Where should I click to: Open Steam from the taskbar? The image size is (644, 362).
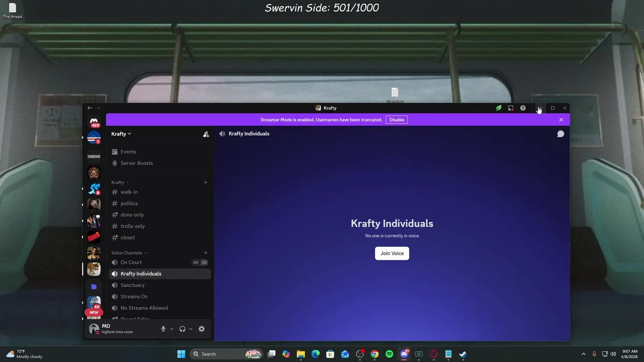tap(463, 354)
